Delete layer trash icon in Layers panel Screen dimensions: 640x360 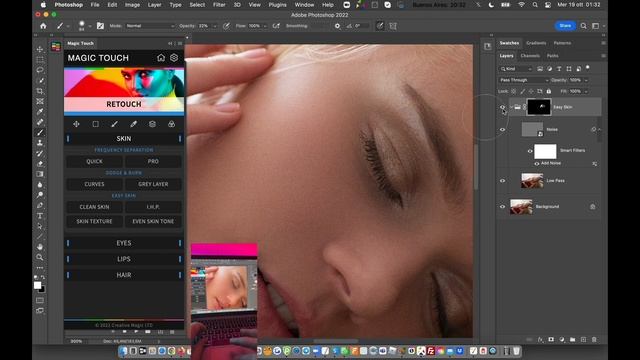point(594,340)
